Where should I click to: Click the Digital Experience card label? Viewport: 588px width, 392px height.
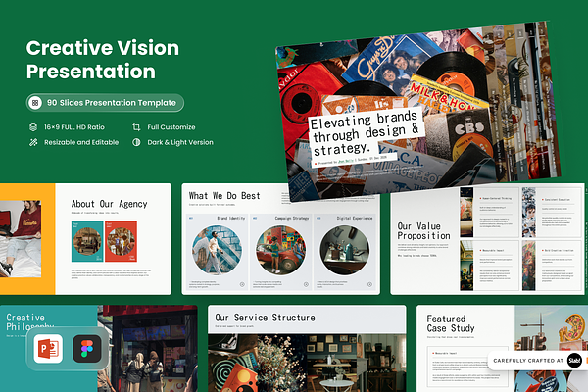(x=355, y=218)
